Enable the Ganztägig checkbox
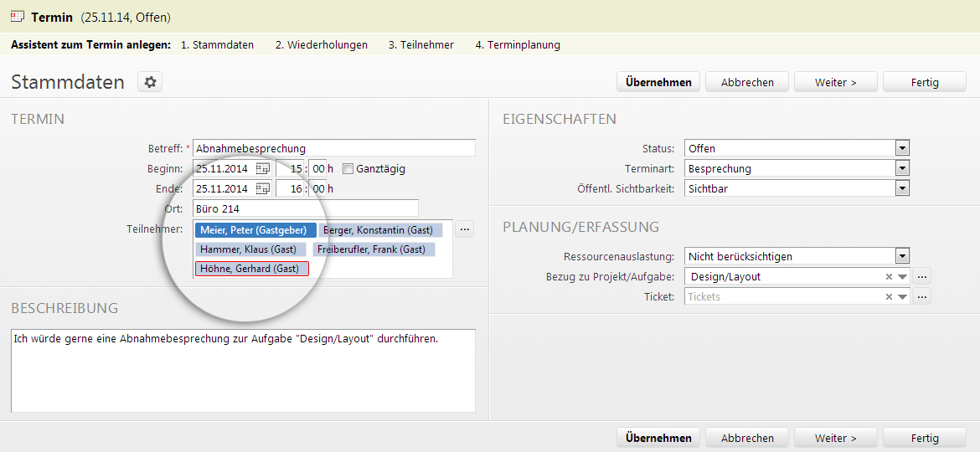 pos(348,168)
